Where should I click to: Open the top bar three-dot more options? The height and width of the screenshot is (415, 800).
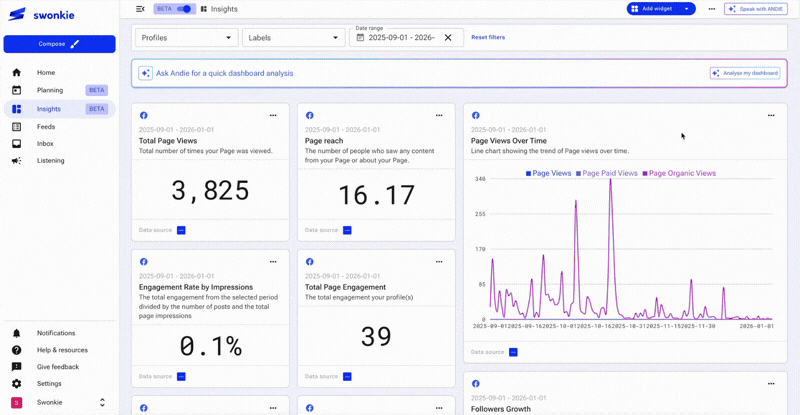pos(712,9)
